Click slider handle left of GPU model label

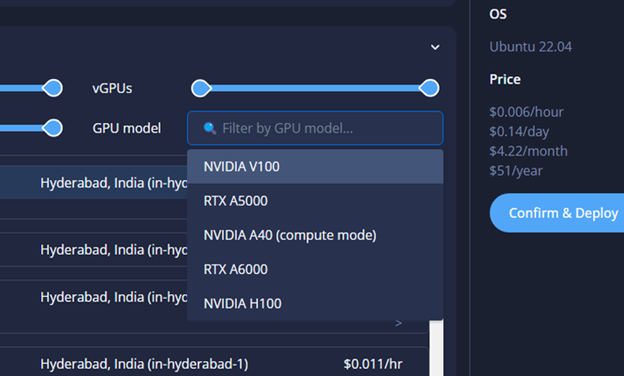click(x=53, y=128)
